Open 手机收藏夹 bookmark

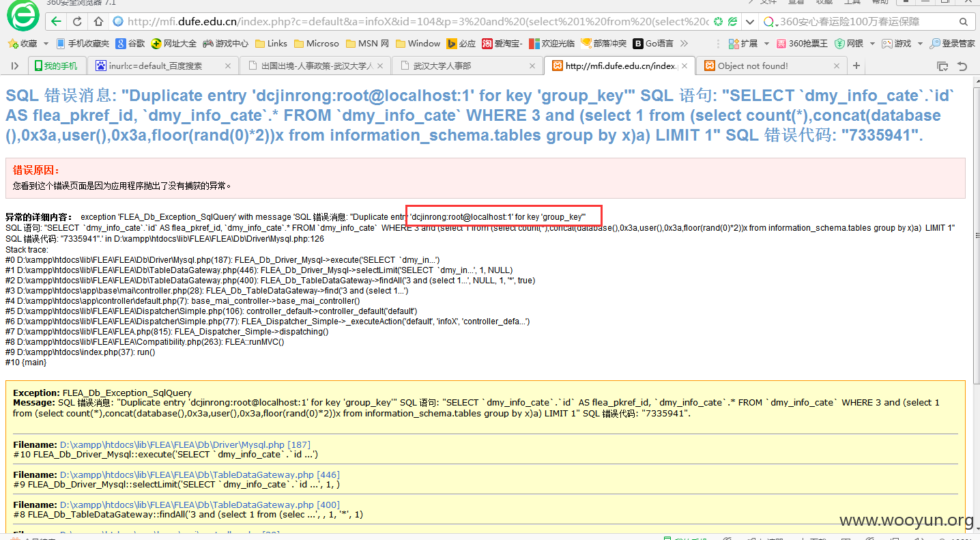click(x=82, y=44)
